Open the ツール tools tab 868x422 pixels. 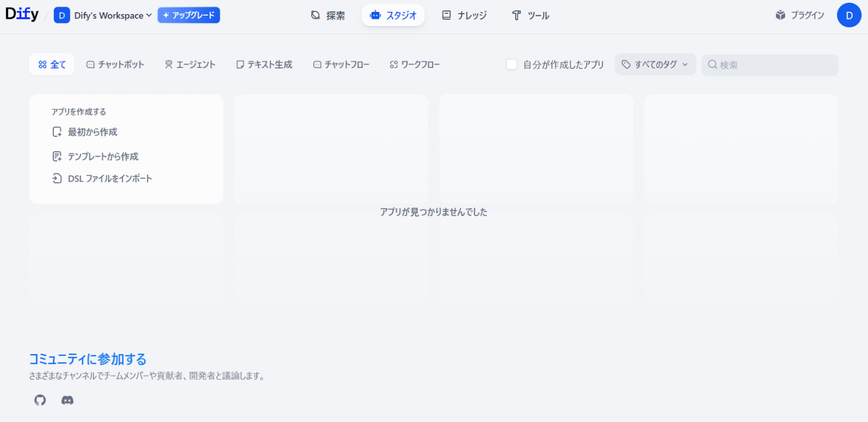pos(530,15)
